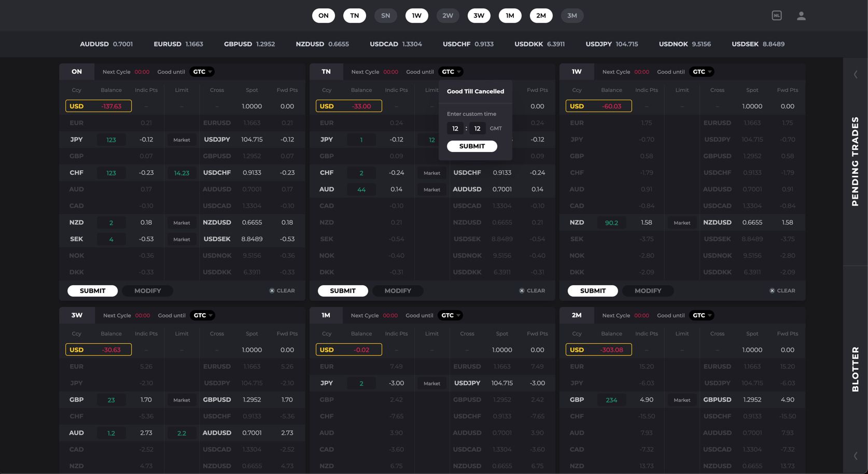Viewport: 868px width, 474px height.
Task: Toggle the SN tenor pill
Action: (386, 16)
